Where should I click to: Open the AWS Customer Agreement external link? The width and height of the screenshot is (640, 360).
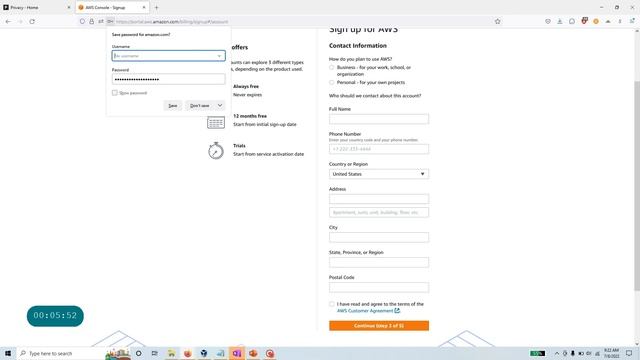(x=368, y=311)
